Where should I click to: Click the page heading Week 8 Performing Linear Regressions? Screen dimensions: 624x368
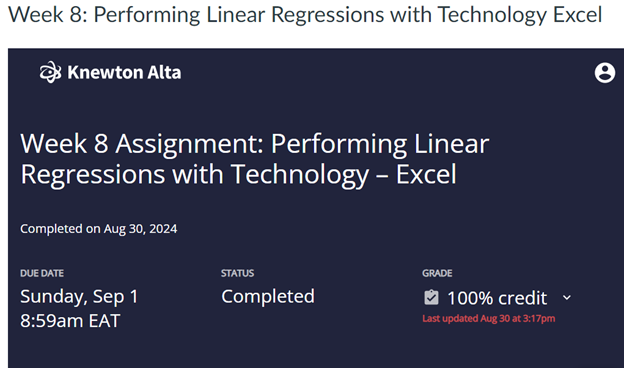tap(305, 15)
